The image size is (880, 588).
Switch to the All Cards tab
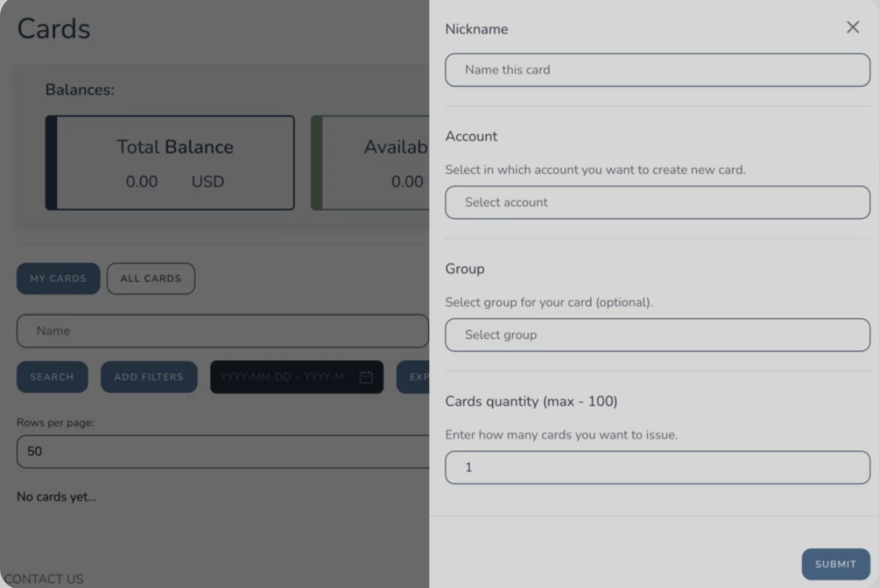point(151,279)
